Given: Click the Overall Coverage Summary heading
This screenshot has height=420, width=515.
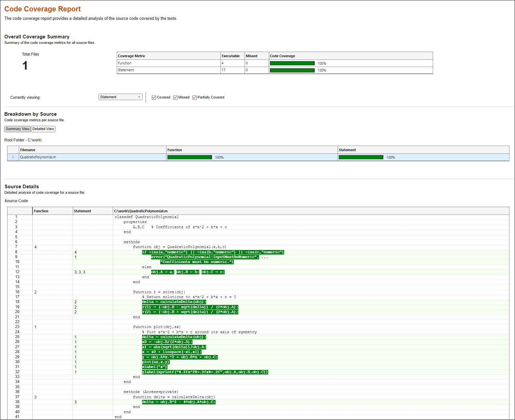Looking at the screenshot, I should tap(37, 37).
